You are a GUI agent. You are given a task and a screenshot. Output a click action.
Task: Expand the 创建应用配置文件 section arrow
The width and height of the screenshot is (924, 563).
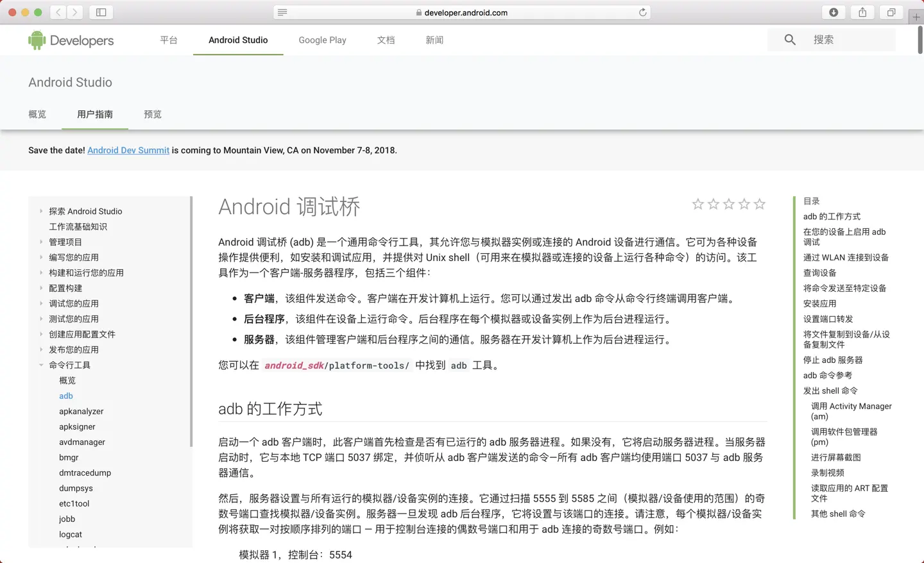(41, 334)
